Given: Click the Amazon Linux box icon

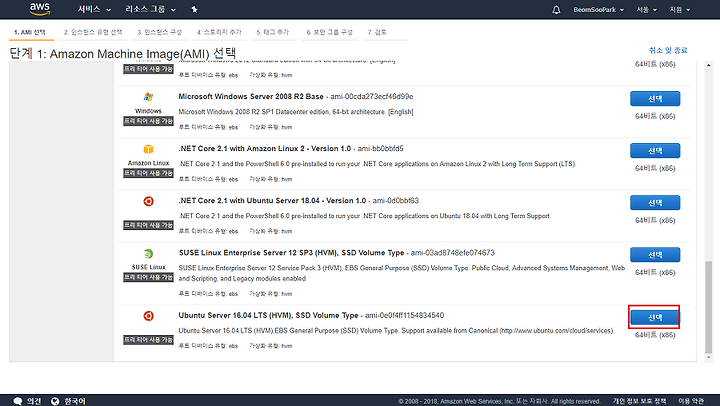Looking at the screenshot, I should point(148,149).
